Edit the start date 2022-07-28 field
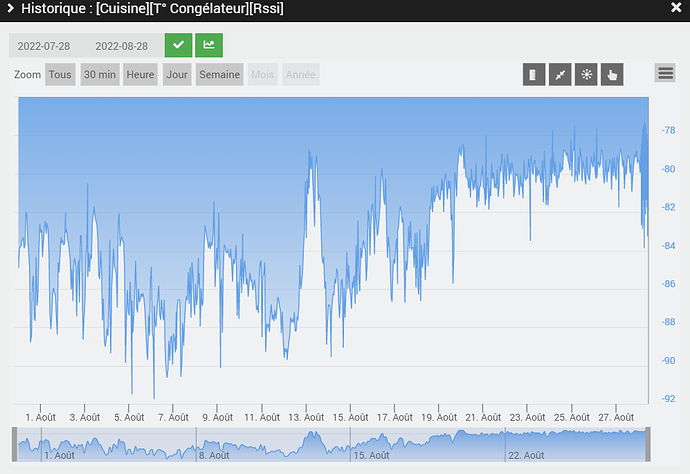Screen dimensions: 690x474 (44, 46)
